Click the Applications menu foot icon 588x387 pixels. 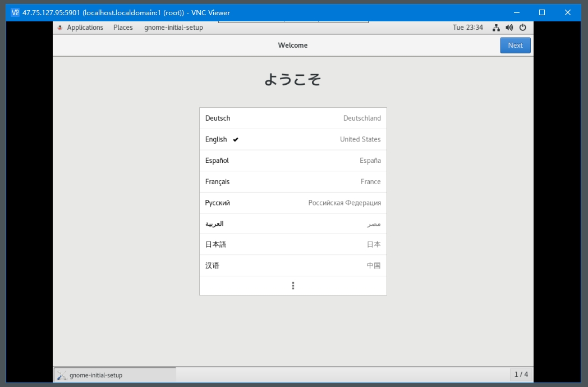(60, 28)
